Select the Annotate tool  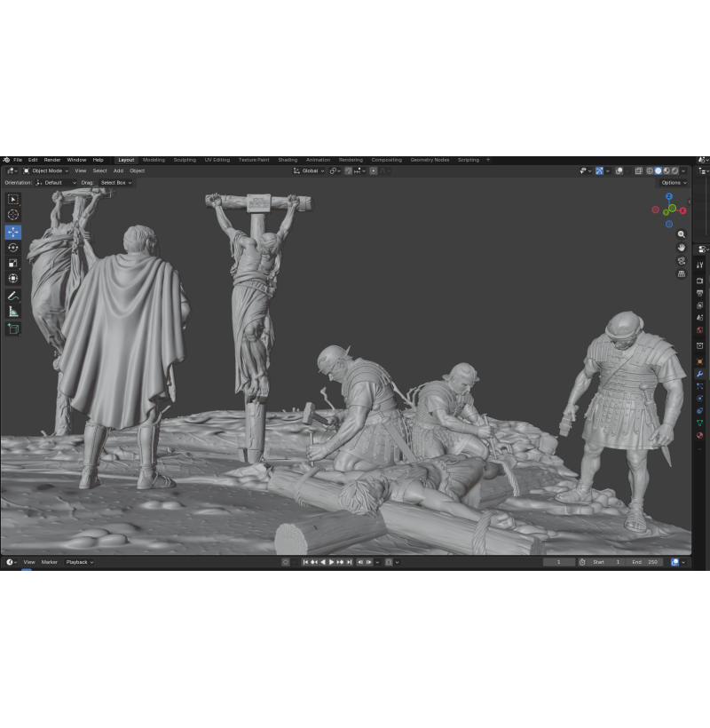[13, 296]
